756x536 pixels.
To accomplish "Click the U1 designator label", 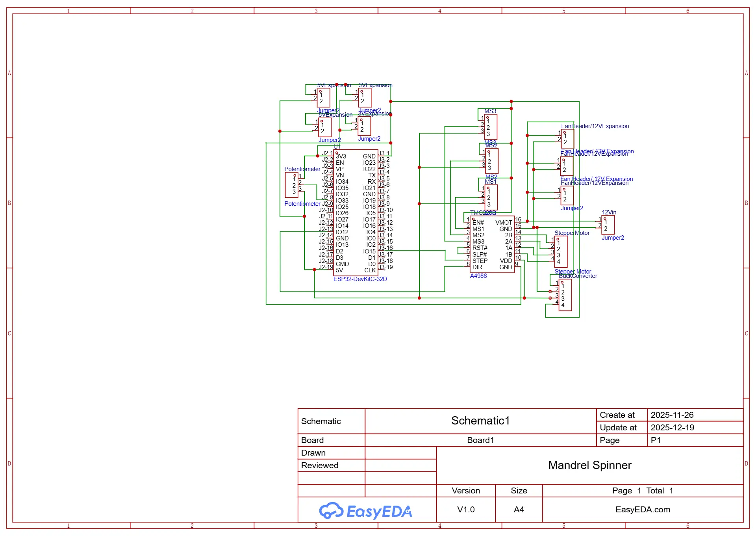I will [337, 147].
